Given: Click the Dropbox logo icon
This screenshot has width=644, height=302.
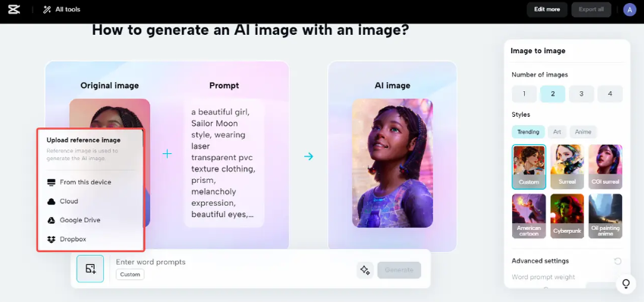Looking at the screenshot, I should coord(52,239).
